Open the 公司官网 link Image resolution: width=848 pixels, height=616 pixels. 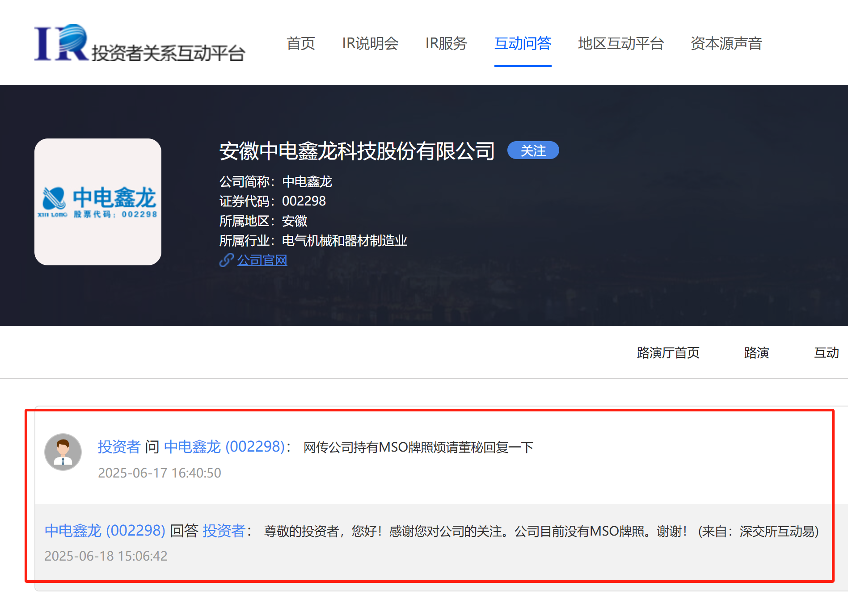click(262, 260)
